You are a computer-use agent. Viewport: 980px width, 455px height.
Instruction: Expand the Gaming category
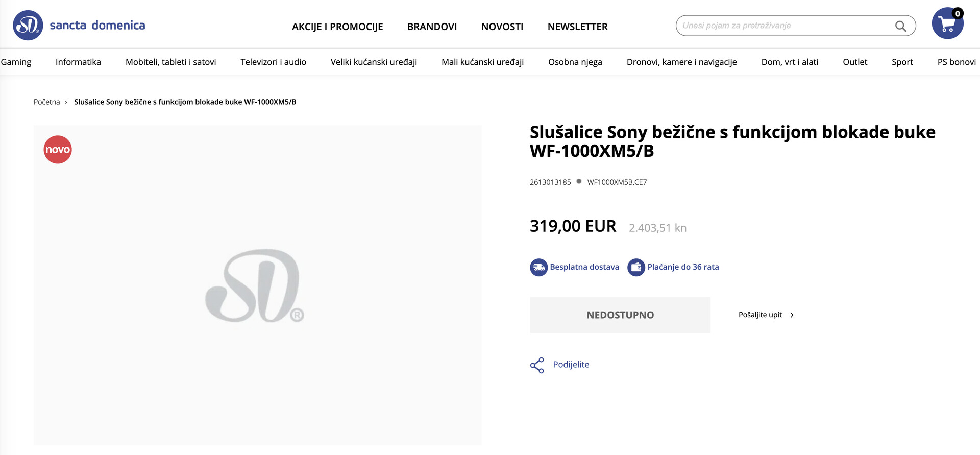pos(16,62)
